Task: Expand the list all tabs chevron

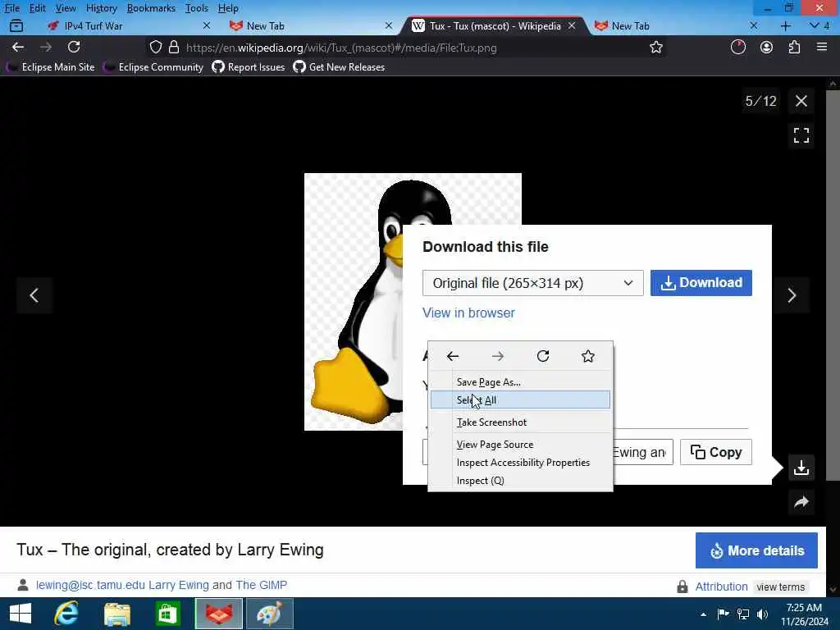Action: 814,25
